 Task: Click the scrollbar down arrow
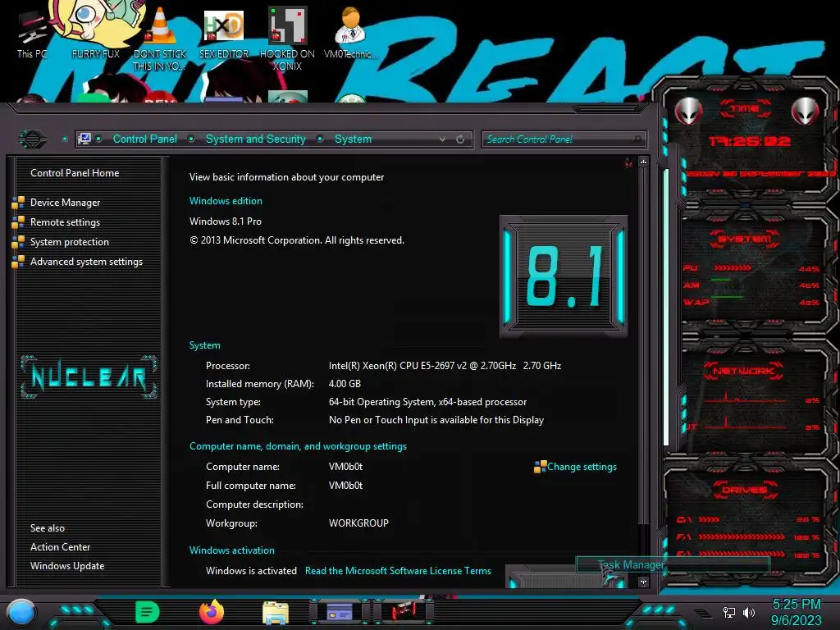[643, 582]
